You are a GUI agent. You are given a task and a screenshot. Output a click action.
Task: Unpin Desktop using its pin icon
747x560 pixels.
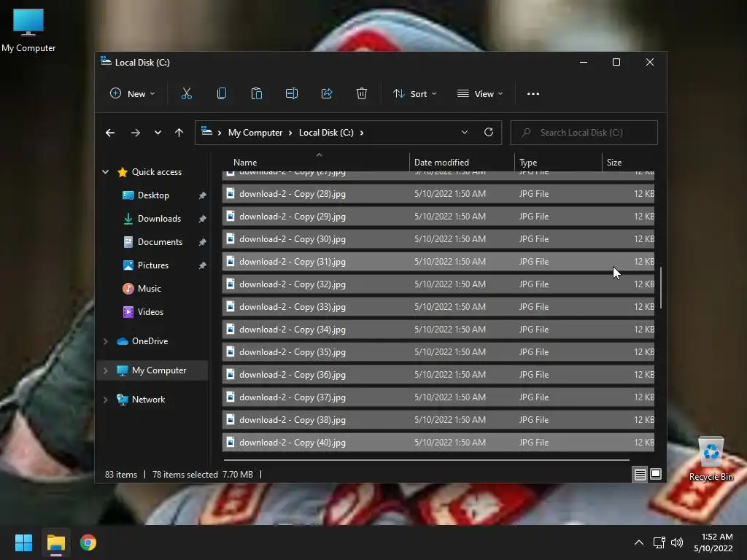[x=202, y=195]
